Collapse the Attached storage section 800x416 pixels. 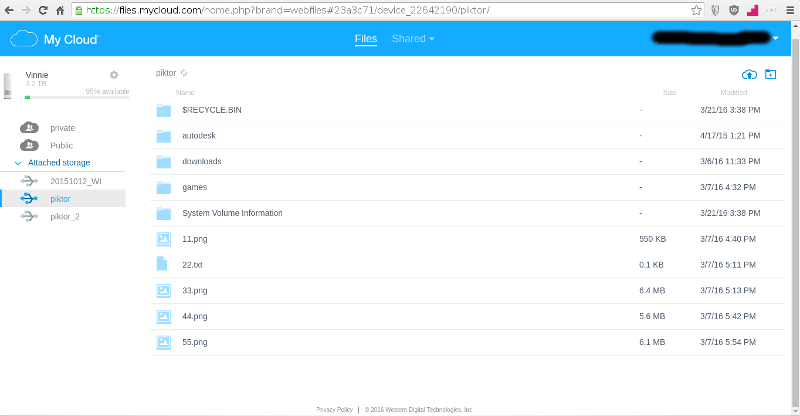click(x=18, y=162)
